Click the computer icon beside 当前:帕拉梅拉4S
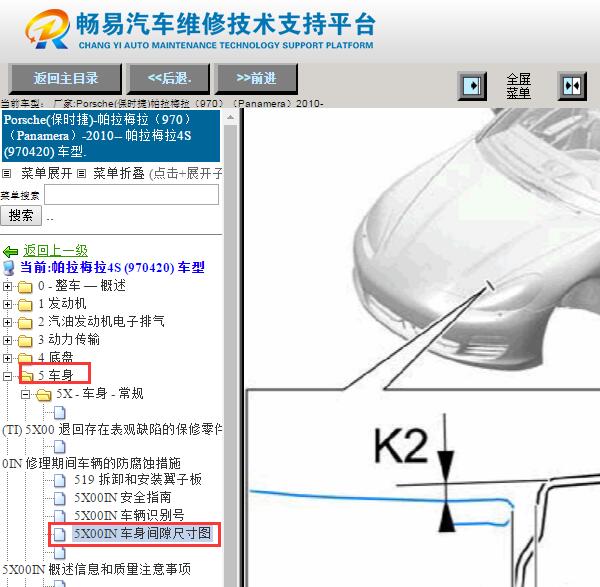This screenshot has width=600, height=587. (9, 268)
